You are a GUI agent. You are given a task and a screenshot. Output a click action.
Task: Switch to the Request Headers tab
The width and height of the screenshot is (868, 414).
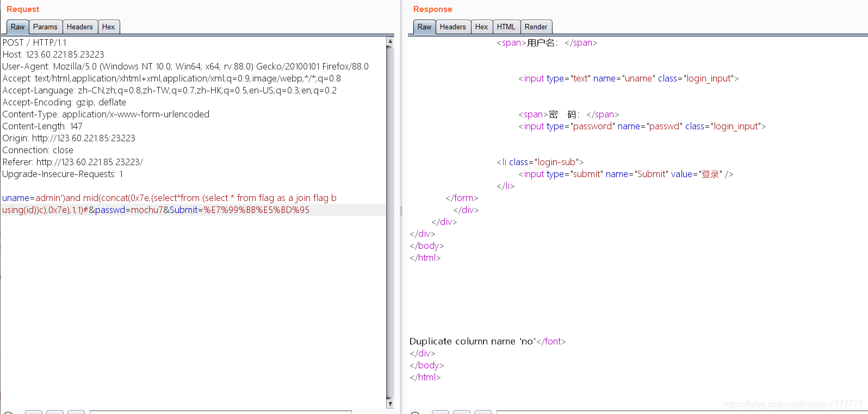(x=80, y=27)
